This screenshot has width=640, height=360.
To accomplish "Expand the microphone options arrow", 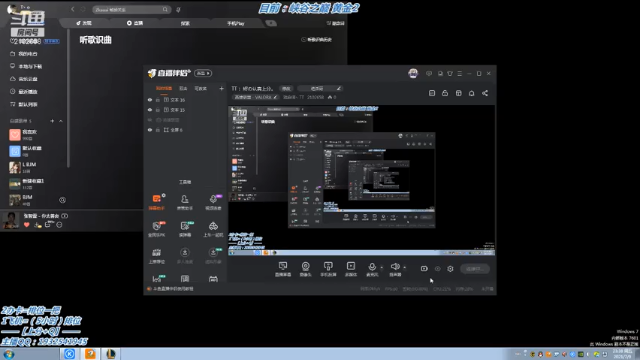I will 382,268.
